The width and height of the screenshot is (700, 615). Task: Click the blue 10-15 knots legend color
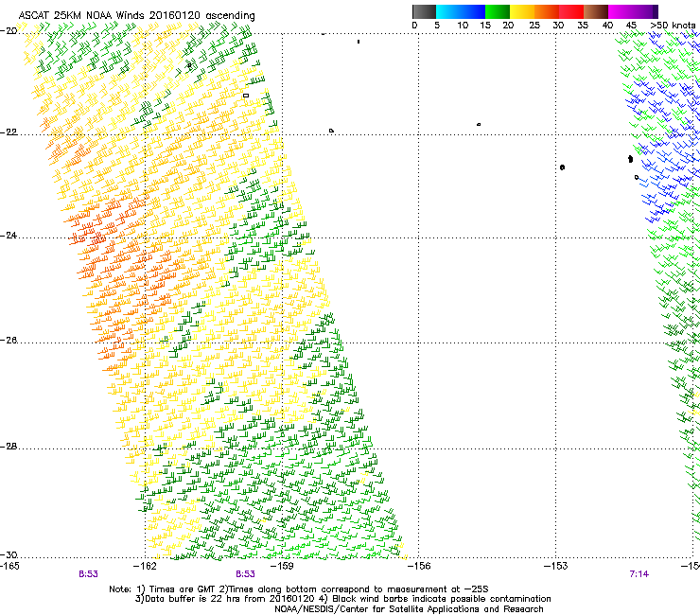473,11
